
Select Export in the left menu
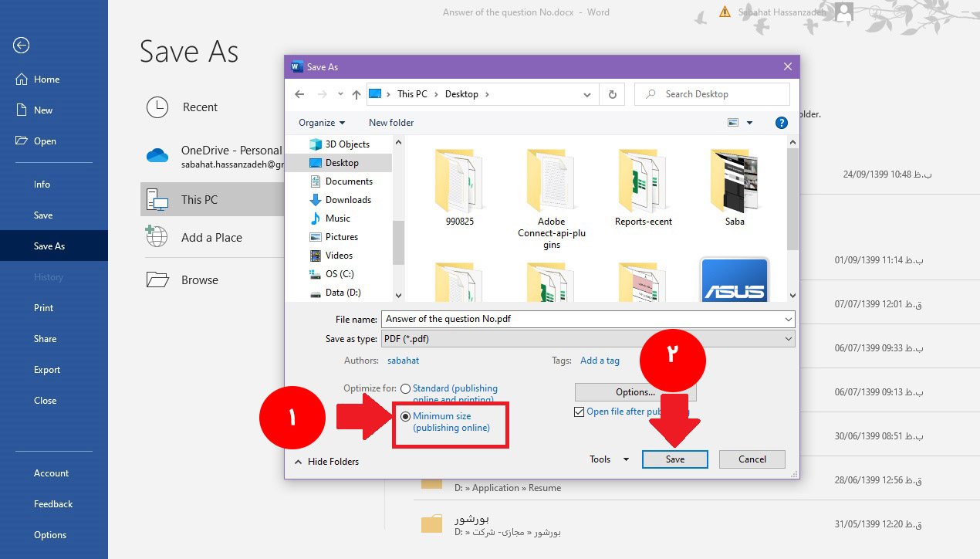pyautogui.click(x=47, y=370)
